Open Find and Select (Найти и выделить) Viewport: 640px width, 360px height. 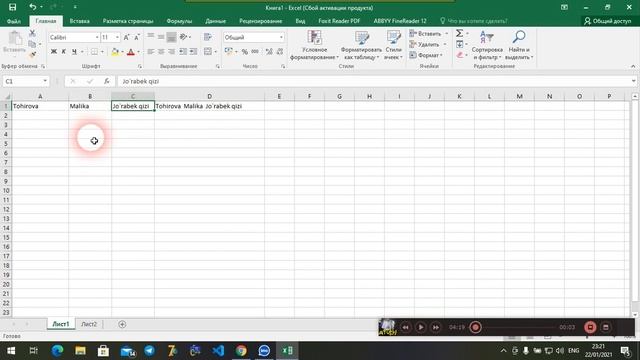(x=519, y=45)
